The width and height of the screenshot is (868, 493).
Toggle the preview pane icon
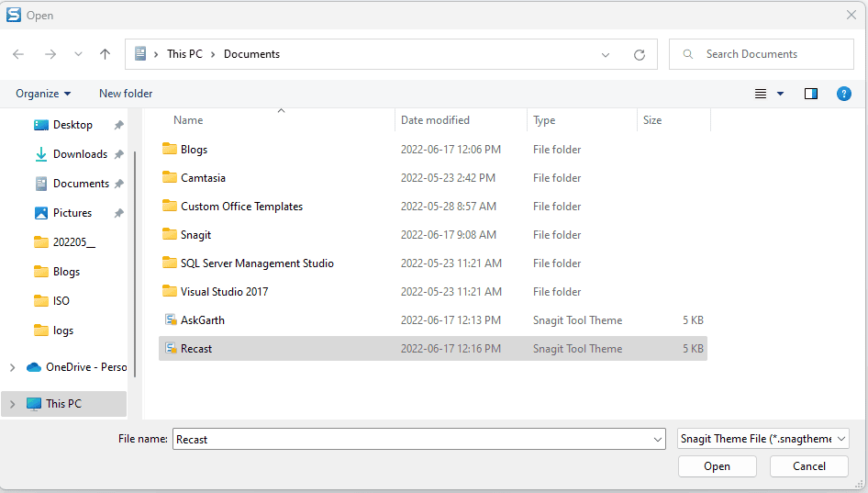(x=811, y=94)
